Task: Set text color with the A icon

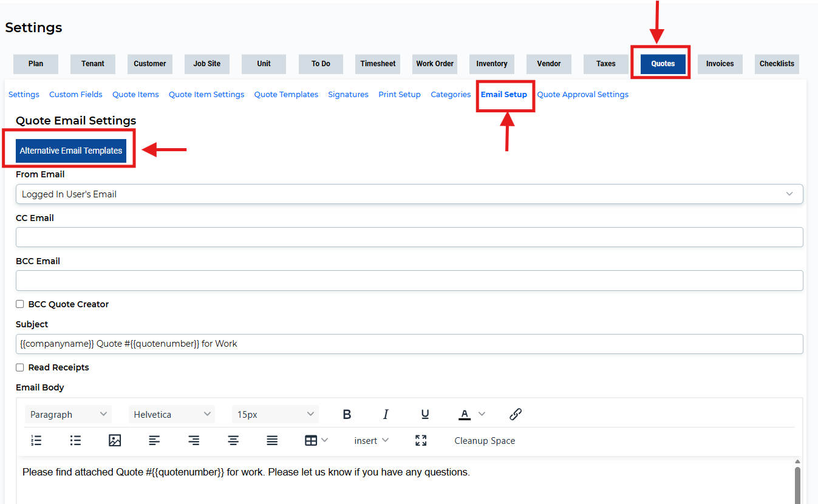Action: 465,415
